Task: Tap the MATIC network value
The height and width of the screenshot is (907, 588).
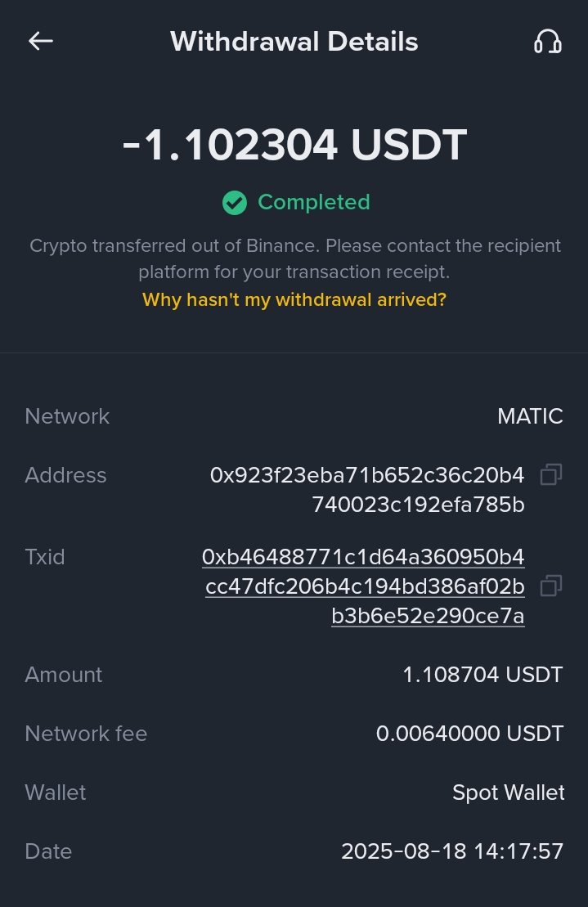Action: [x=530, y=416]
